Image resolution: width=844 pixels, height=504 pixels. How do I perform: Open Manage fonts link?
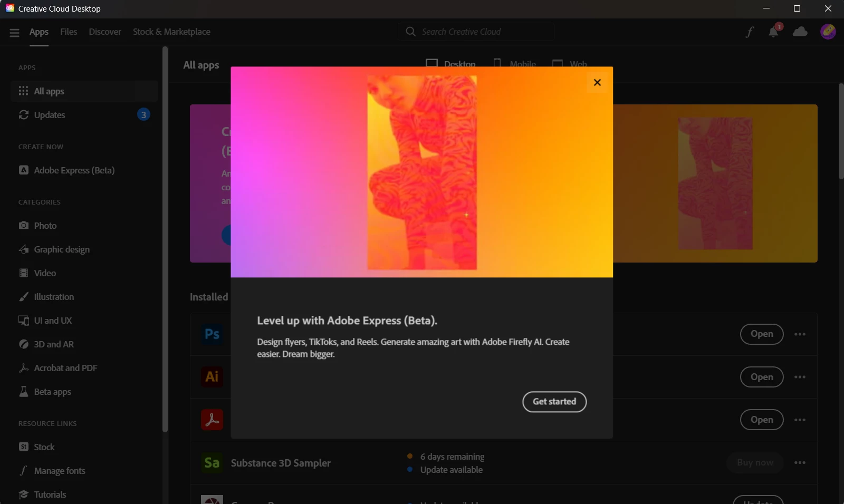pyautogui.click(x=84, y=471)
